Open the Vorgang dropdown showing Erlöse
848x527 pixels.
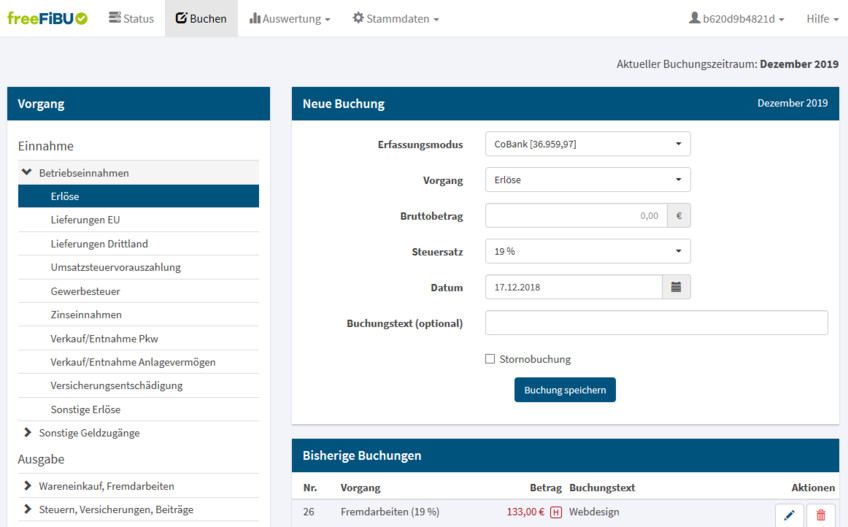587,180
